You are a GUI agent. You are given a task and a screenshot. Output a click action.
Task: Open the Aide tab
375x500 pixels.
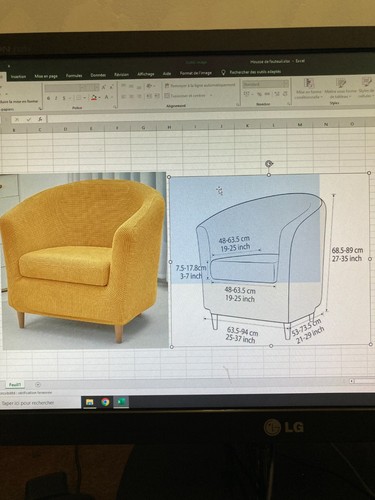click(167, 74)
